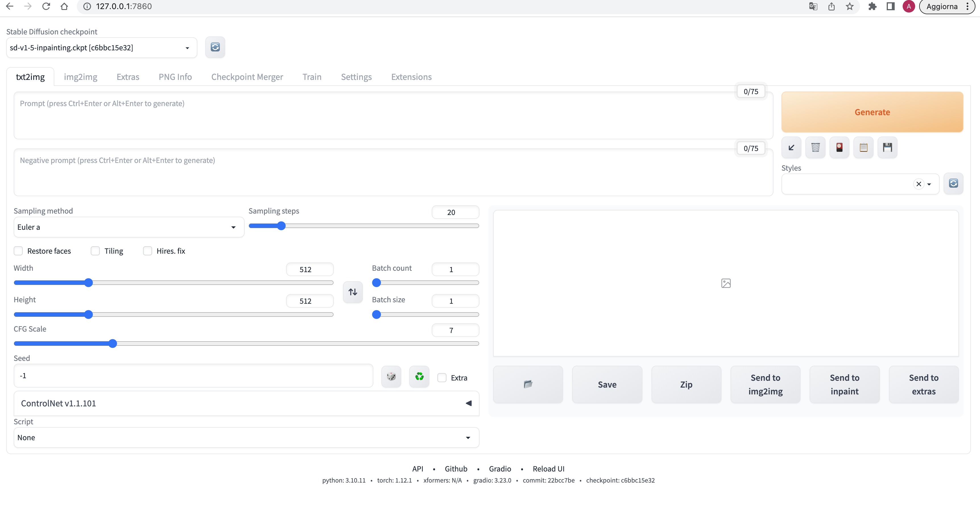Click the refresh checkpoint list icon
Screen dimensions: 980x513
[215, 47]
